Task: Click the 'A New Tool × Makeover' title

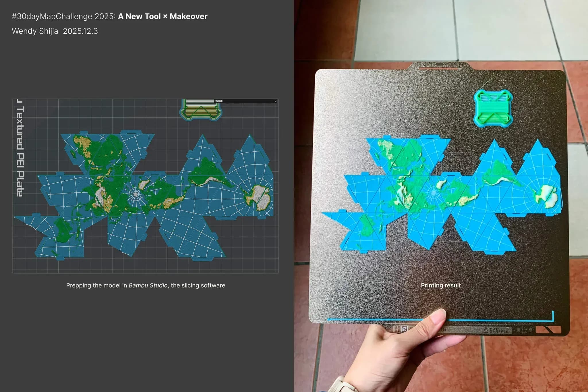Action: click(163, 16)
